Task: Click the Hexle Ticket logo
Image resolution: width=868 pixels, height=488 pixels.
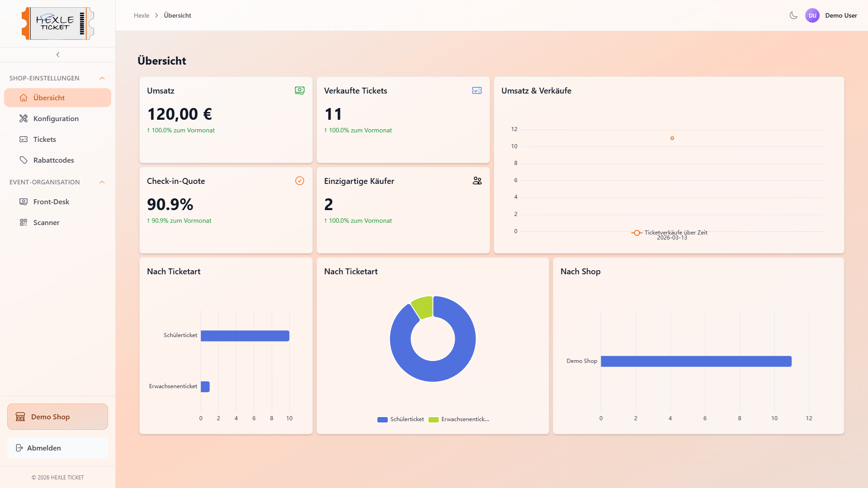Action: [58, 23]
